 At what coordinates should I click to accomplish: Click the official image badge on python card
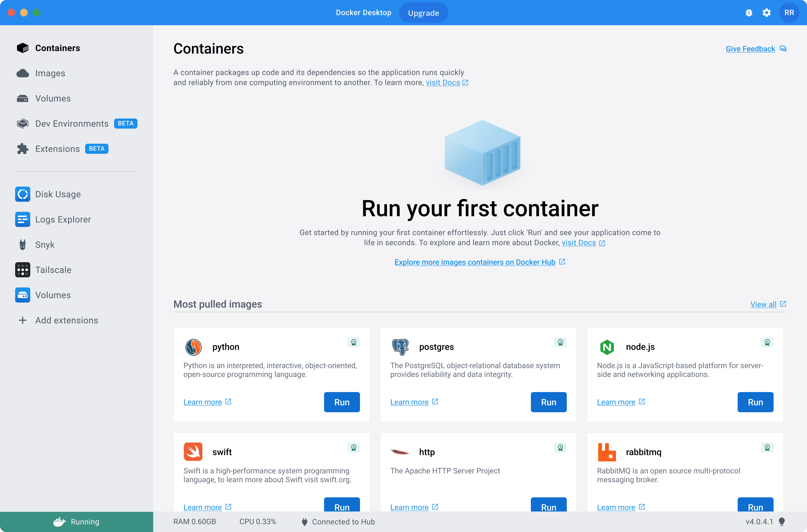pyautogui.click(x=354, y=342)
